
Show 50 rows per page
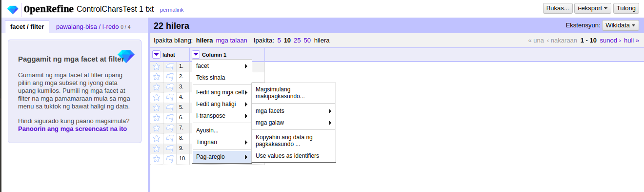[x=307, y=41]
